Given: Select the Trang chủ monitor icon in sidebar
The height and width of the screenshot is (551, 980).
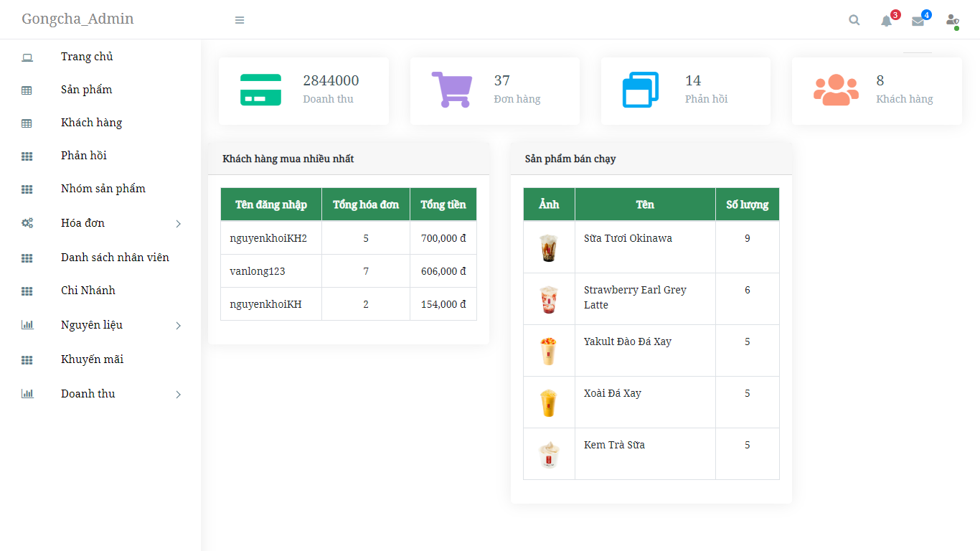Looking at the screenshot, I should [x=27, y=56].
